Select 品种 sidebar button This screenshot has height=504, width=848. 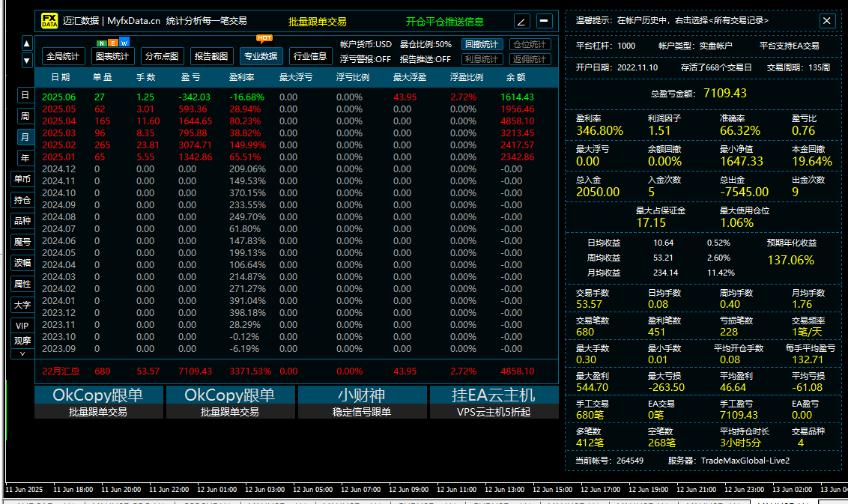click(x=22, y=221)
